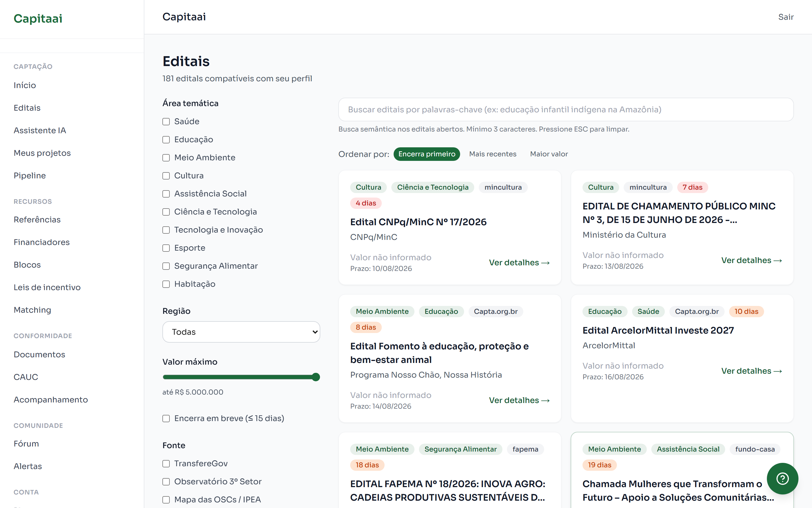Open EDITAL FAPEMA Nº 18/2026 card title

[x=448, y=491]
